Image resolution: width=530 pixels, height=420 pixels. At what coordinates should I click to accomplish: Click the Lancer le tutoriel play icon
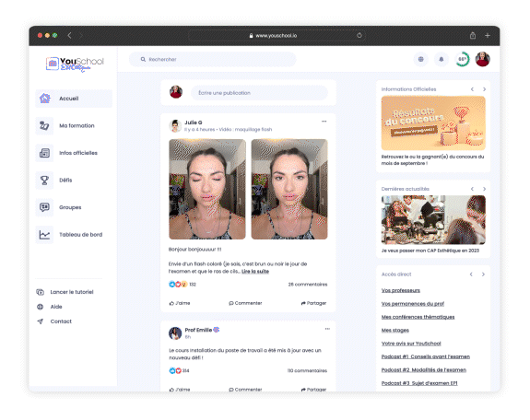[40, 292]
